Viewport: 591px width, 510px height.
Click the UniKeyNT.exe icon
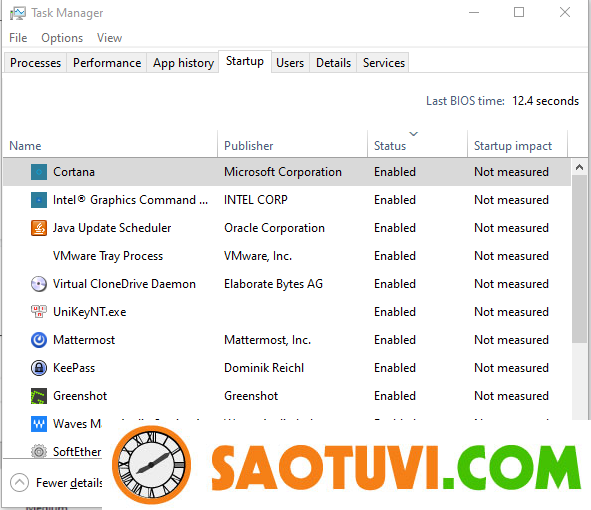pos(39,312)
